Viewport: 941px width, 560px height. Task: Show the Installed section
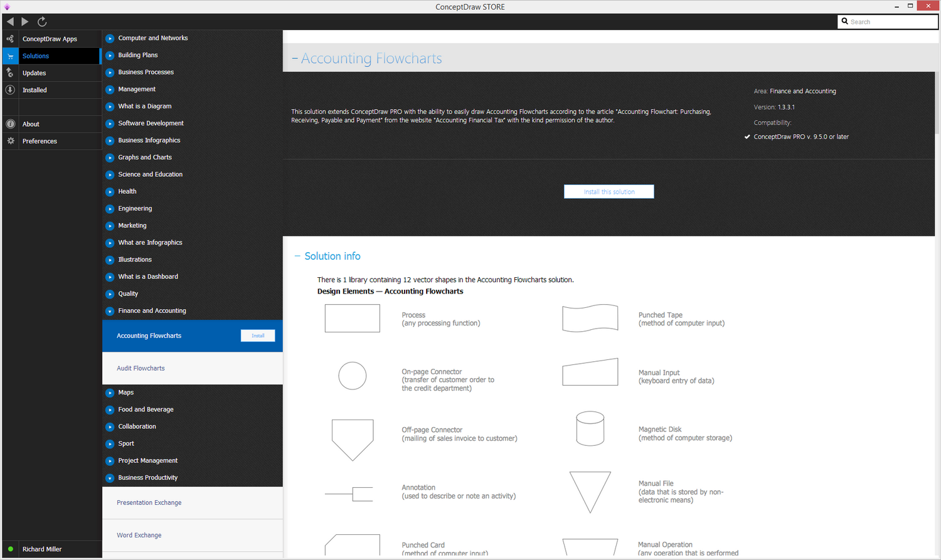point(50,90)
